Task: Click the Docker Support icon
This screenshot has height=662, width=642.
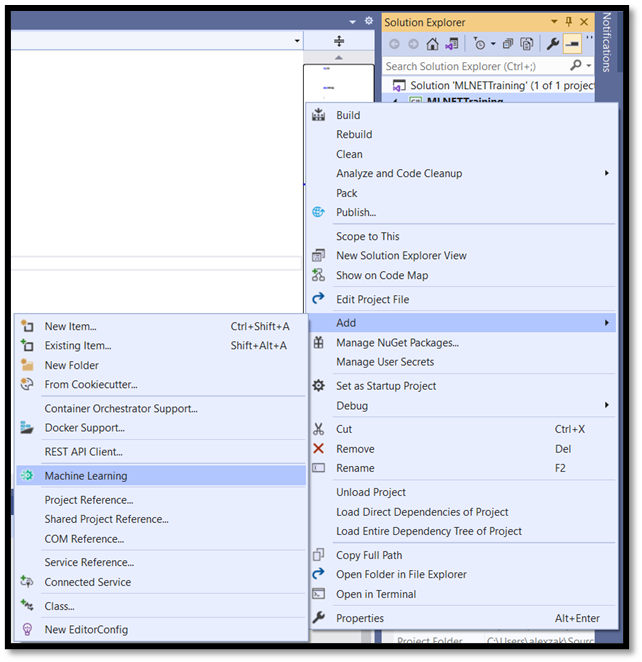Action: (27, 427)
